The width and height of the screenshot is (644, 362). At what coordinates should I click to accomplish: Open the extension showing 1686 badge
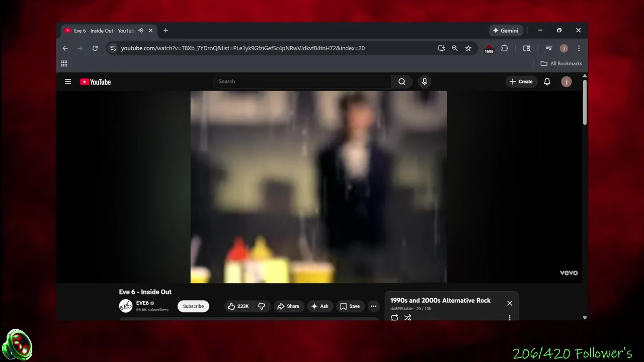(x=489, y=49)
